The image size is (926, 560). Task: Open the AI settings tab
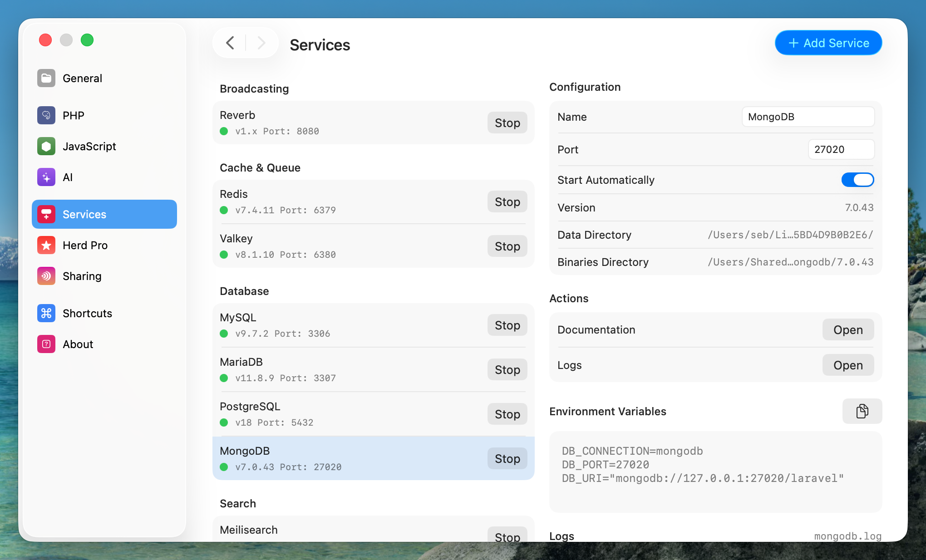[x=104, y=177]
